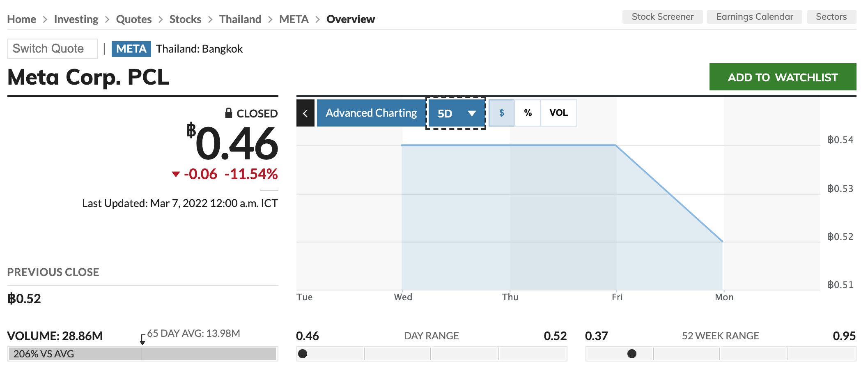Click the 'VOLUME: 28.86M' text
868x373 pixels.
click(55, 336)
